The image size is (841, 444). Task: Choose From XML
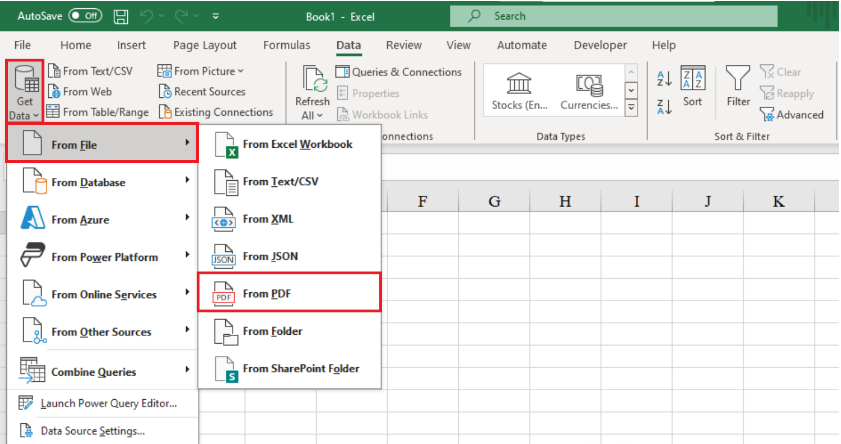290,219
